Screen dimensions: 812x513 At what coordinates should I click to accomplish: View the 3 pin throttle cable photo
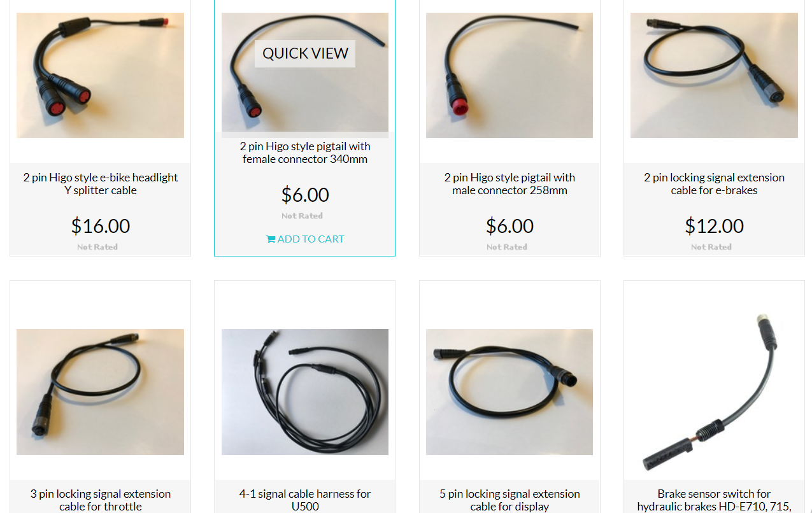[x=100, y=391]
